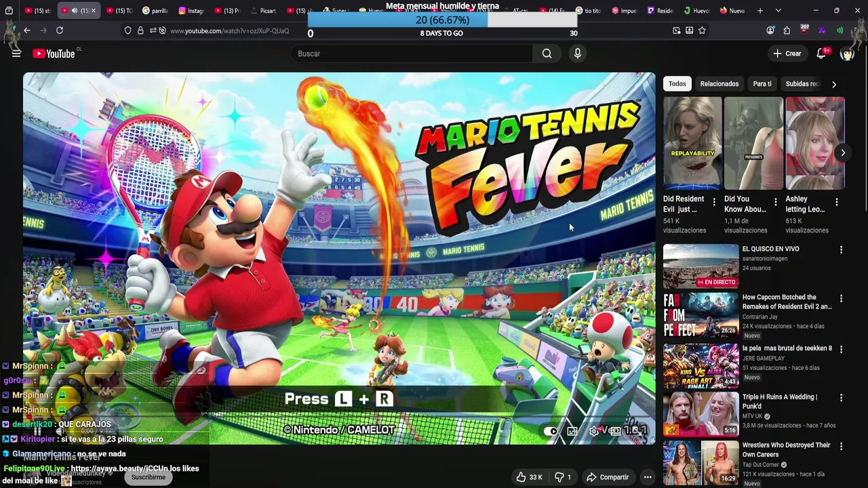Open the 16:29 wrestlers video thumbnail
Screen dimensions: 868x488
click(x=701, y=463)
